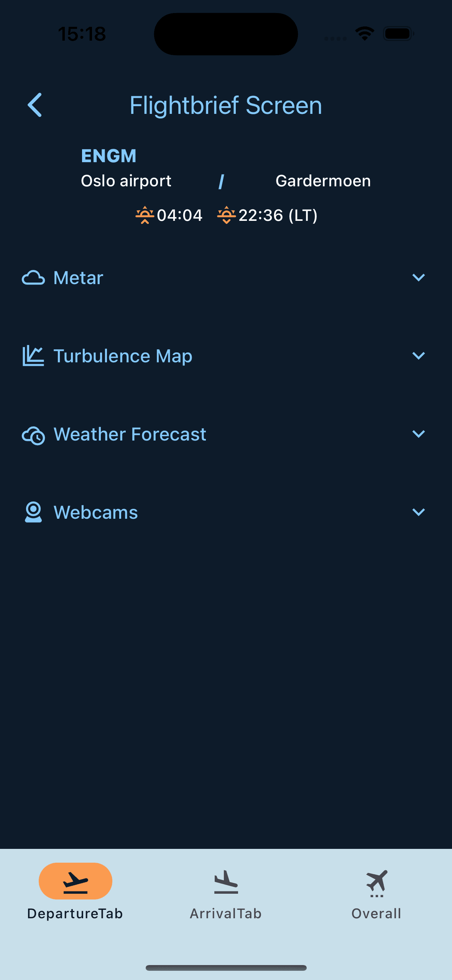Expand the Weather Forecast chevron

(419, 434)
